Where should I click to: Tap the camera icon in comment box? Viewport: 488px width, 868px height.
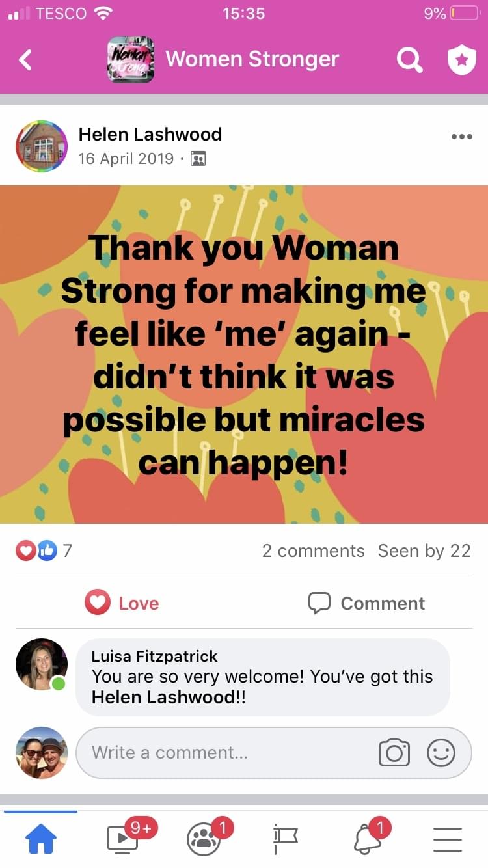point(394,753)
